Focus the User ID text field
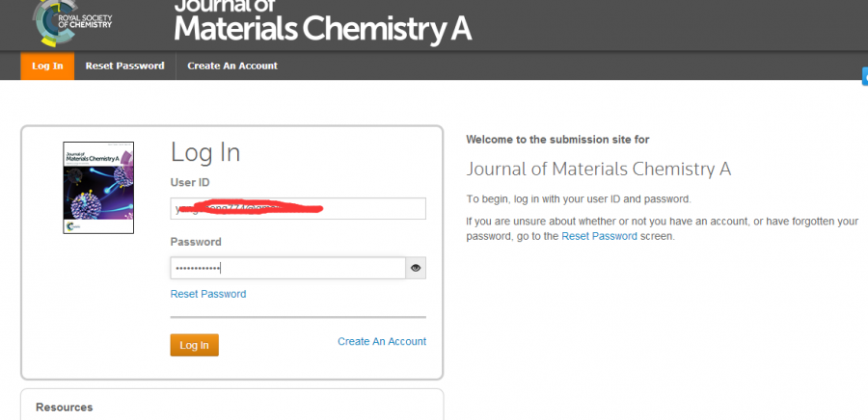This screenshot has width=868, height=420. [x=298, y=208]
